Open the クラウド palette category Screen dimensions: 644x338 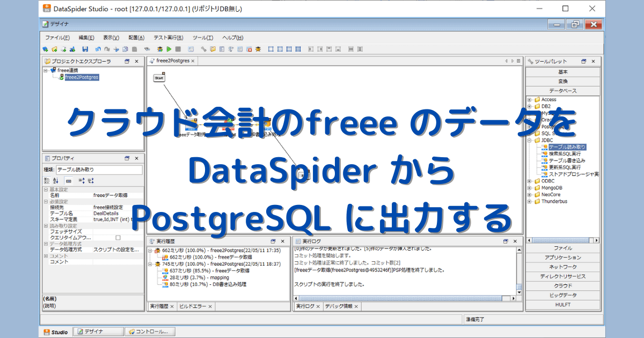pos(562,285)
